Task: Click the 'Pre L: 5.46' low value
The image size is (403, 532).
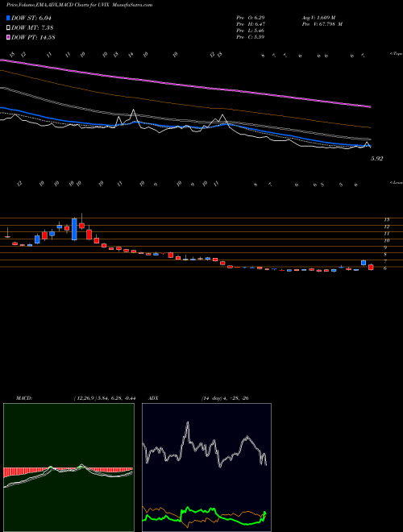Action: 251,31
